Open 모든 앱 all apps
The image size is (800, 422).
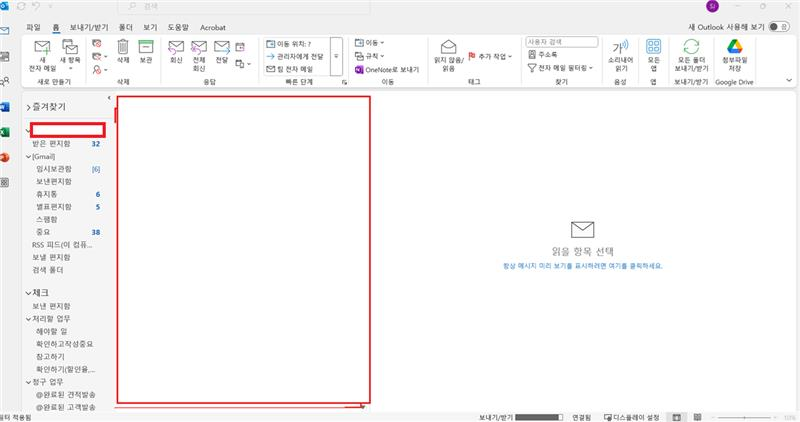click(654, 56)
